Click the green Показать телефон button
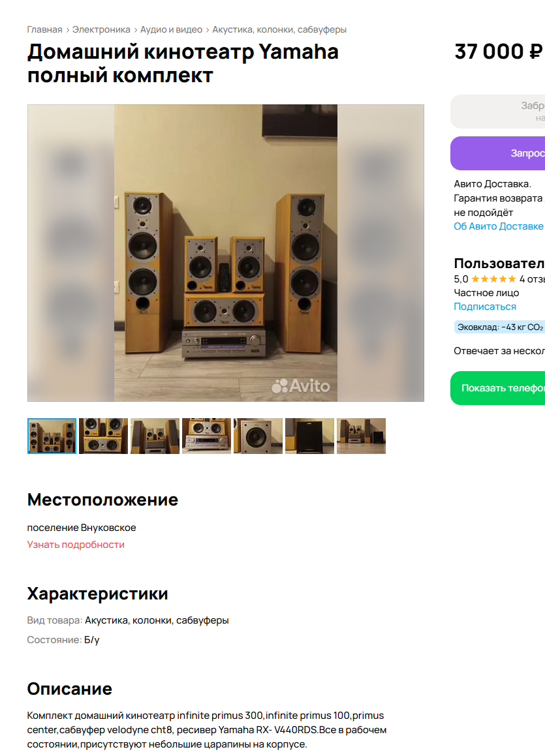Image resolution: width=545 pixels, height=756 pixels. [498, 388]
